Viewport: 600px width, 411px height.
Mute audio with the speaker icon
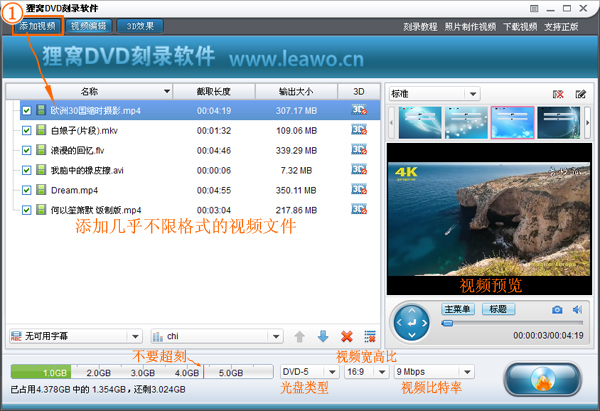click(577, 310)
